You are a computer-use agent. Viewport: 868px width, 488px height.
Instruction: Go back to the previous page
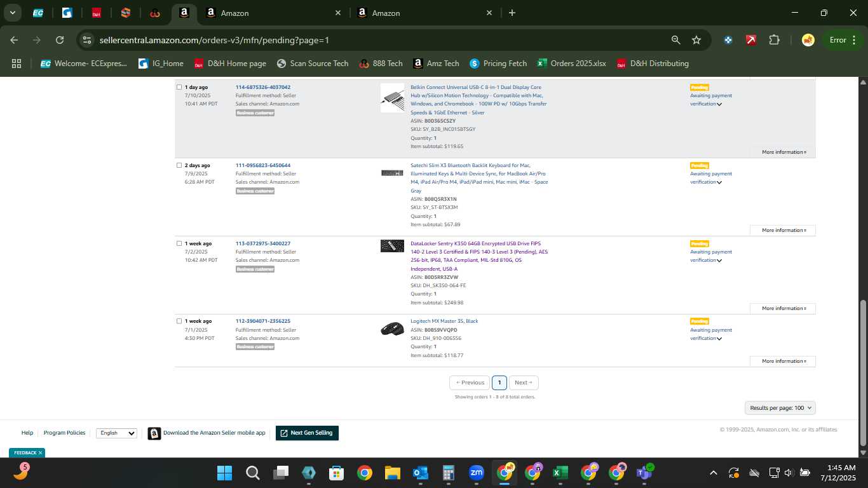click(x=14, y=40)
